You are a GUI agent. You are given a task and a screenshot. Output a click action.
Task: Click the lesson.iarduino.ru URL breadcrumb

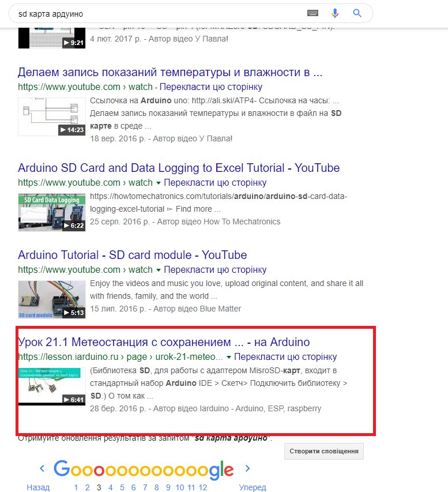pyautogui.click(x=121, y=357)
